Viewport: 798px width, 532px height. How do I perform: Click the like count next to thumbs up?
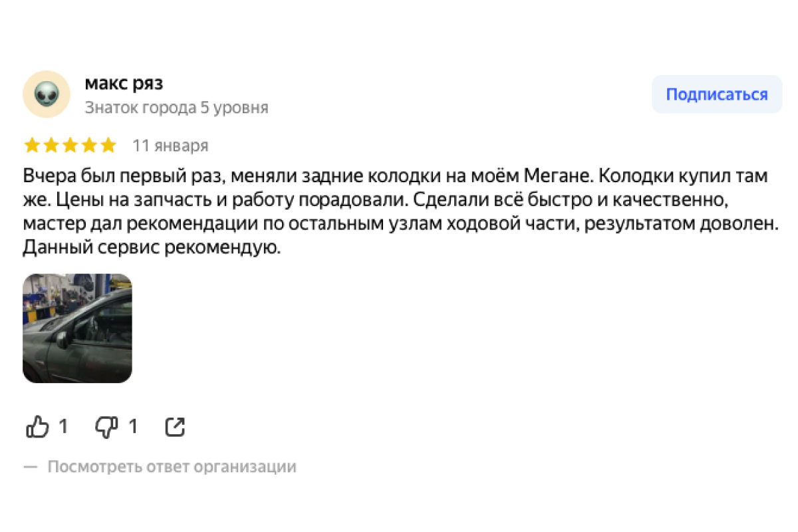63,427
